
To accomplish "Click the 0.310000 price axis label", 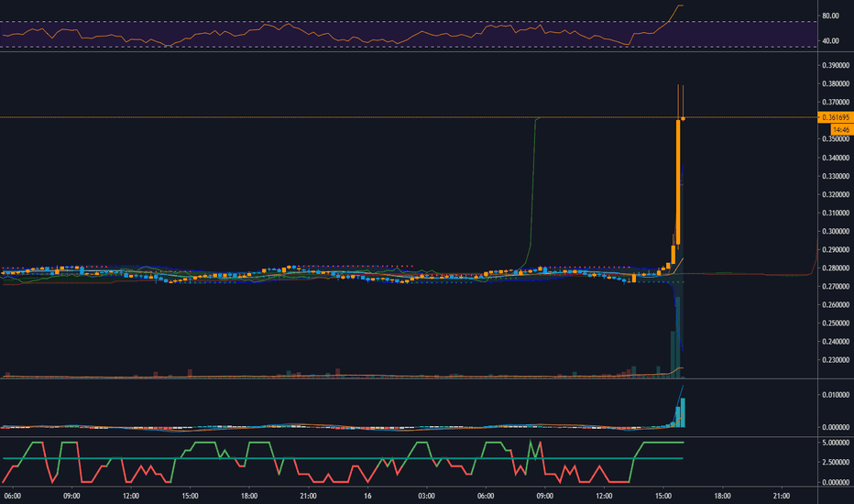I will pos(836,213).
